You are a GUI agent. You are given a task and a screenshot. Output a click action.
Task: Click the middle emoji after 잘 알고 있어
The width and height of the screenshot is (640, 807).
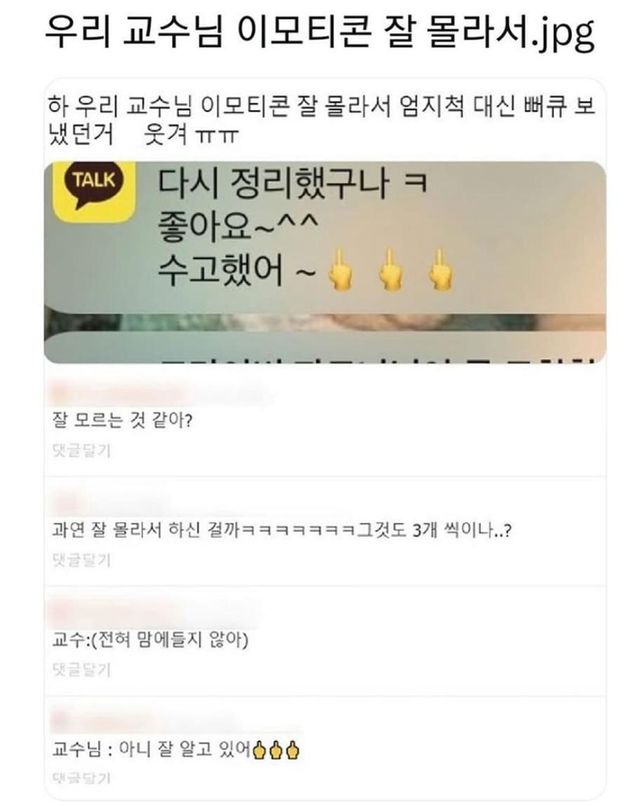click(276, 750)
